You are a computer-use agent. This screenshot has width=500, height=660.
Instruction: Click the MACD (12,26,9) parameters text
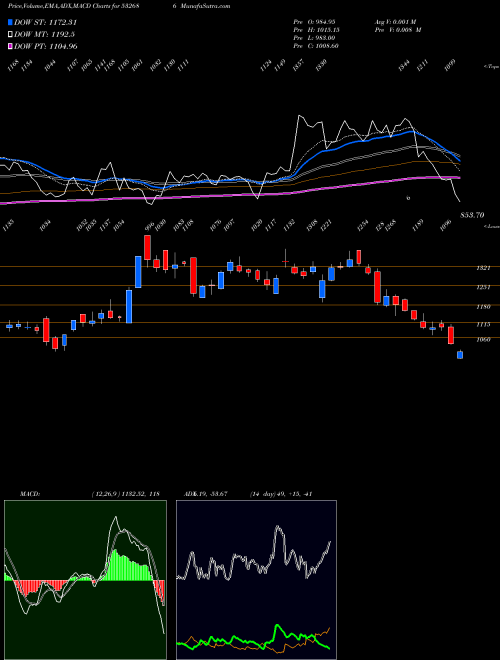click(x=125, y=494)
